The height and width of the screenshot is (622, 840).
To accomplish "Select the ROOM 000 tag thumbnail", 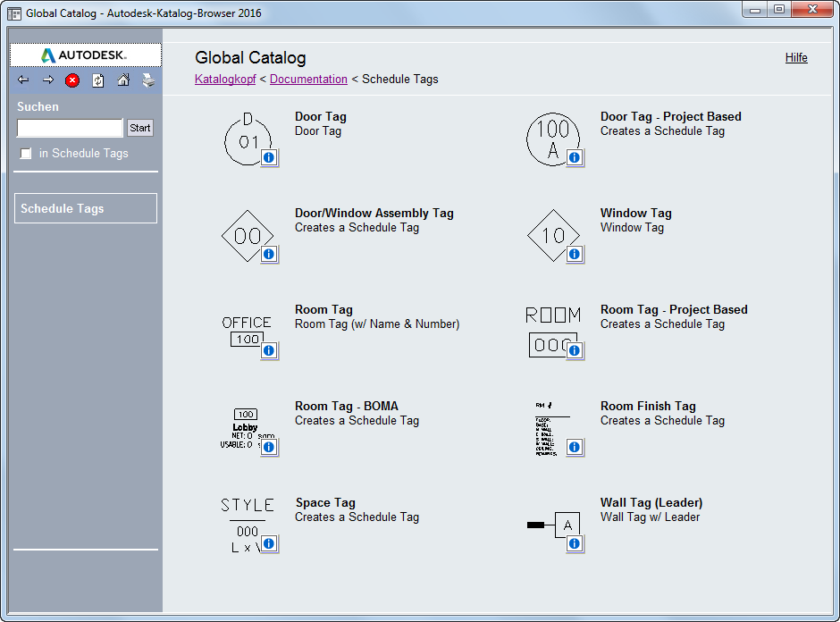I will click(553, 332).
